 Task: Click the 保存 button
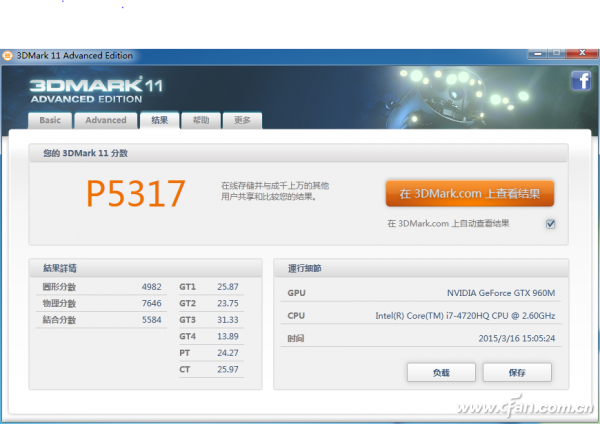click(517, 372)
